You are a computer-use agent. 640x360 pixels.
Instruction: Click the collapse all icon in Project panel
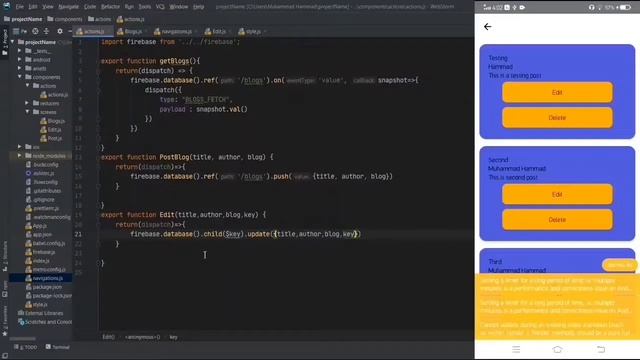(x=46, y=31)
